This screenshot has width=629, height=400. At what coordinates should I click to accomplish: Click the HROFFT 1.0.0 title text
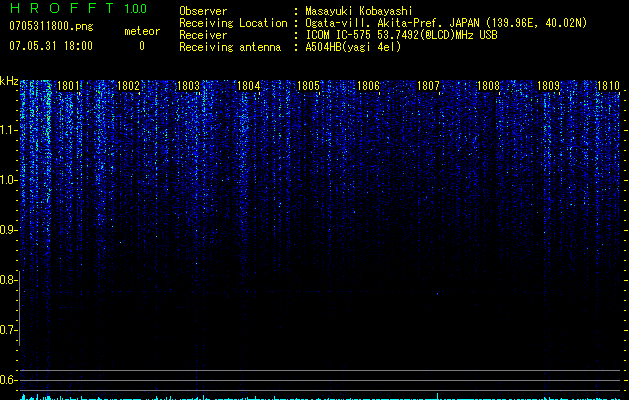pos(78,8)
